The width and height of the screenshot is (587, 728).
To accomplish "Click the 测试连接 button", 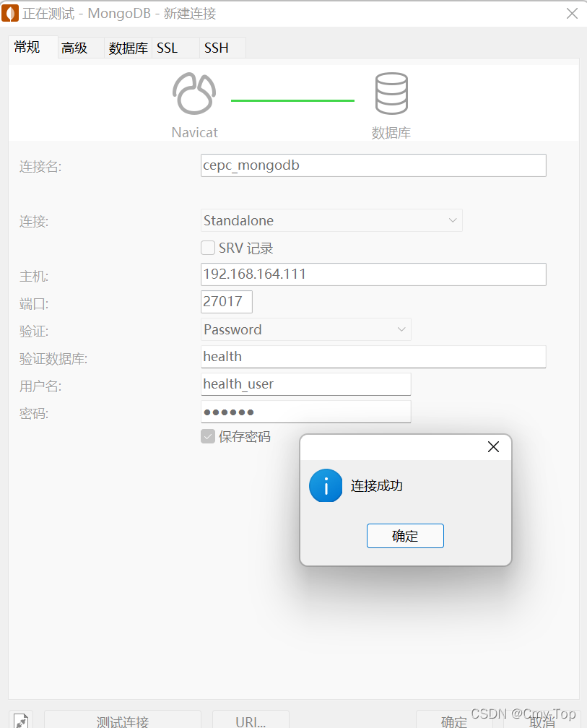I will click(x=123, y=721).
